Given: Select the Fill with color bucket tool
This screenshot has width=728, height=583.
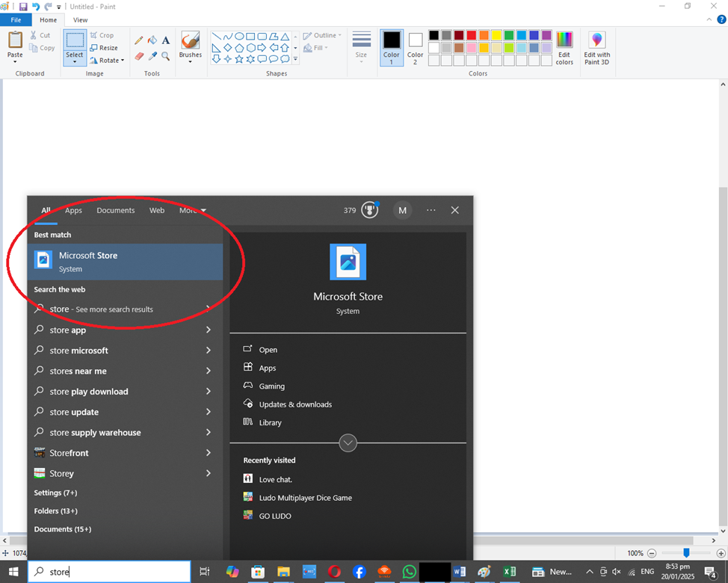Looking at the screenshot, I should pyautogui.click(x=152, y=40).
